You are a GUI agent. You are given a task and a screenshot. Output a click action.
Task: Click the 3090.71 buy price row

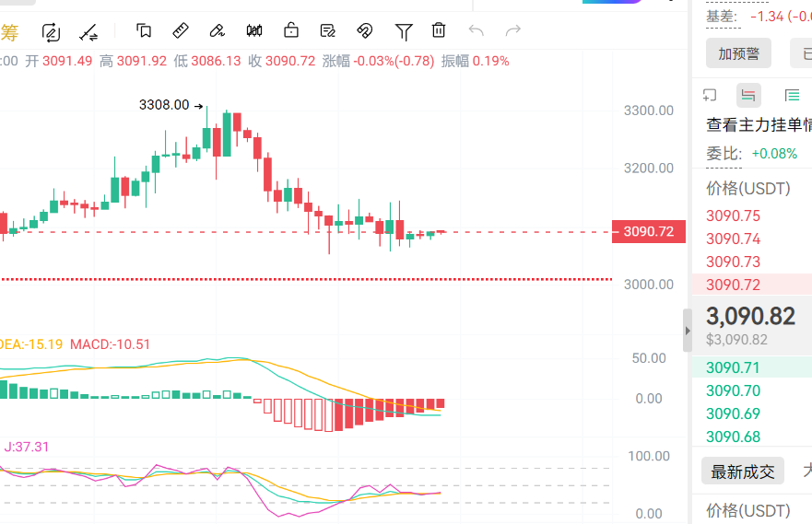pos(734,367)
